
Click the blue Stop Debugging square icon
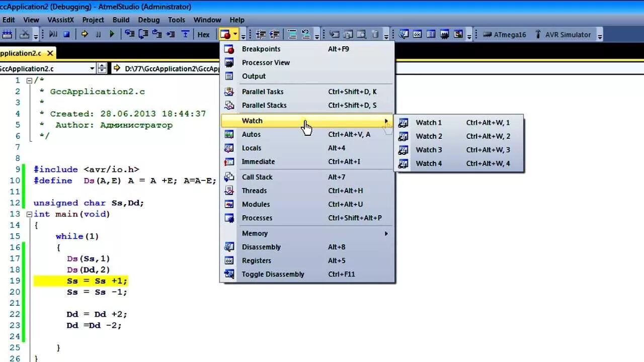pyautogui.click(x=66, y=34)
